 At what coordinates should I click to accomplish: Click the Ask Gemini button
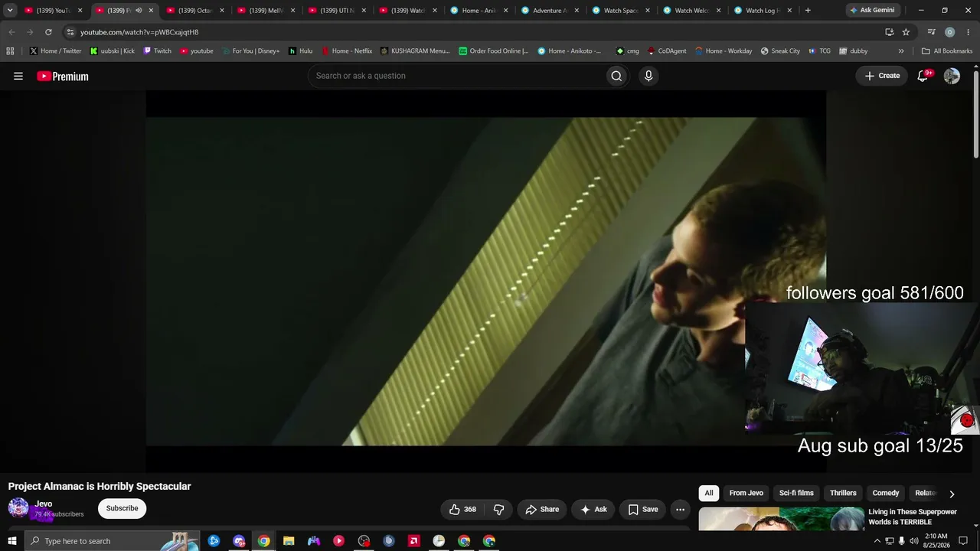coord(872,11)
